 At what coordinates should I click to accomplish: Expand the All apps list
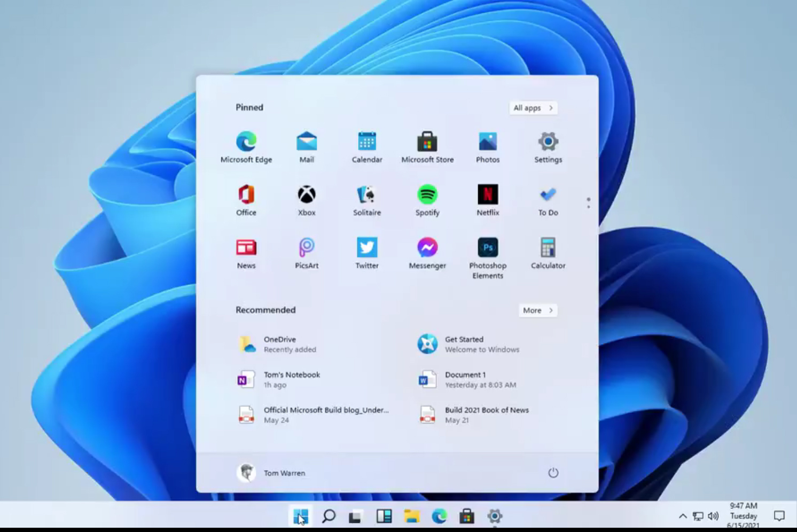click(x=533, y=108)
